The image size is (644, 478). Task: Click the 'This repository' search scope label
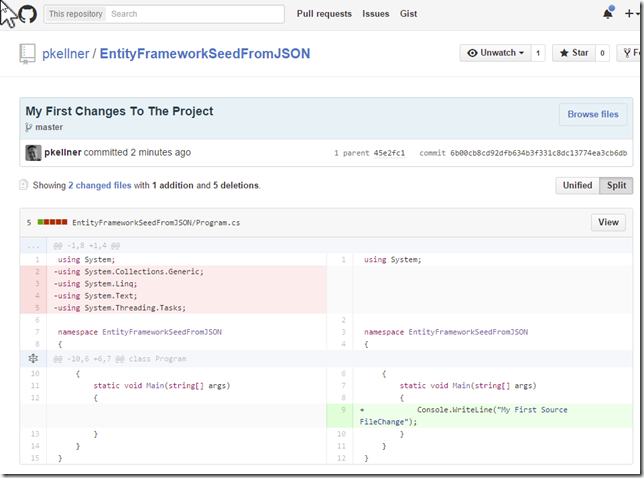tap(76, 14)
